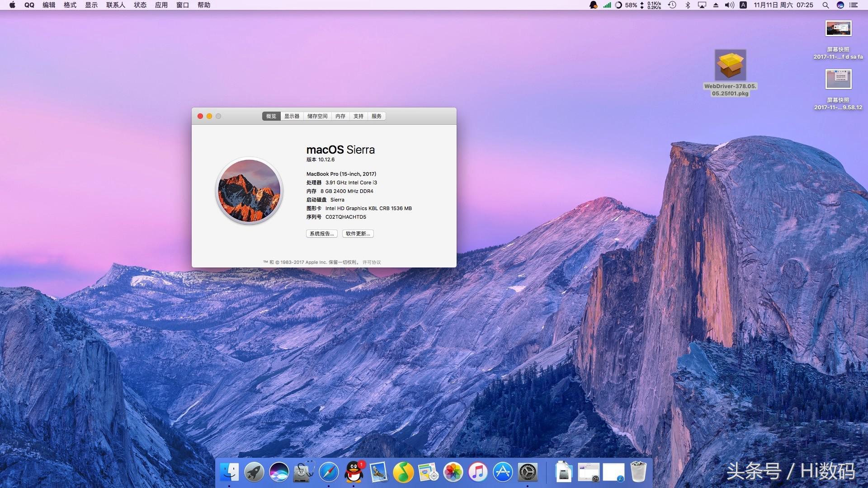Open the Trash in the dock
Image resolution: width=868 pixels, height=488 pixels.
pos(638,472)
